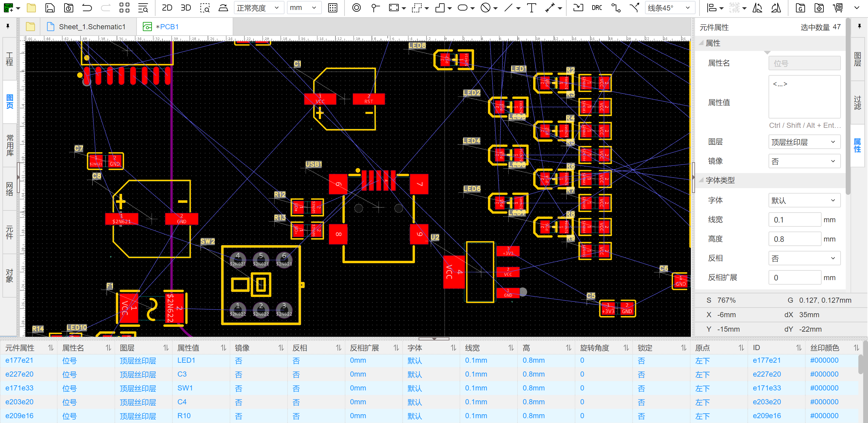Open the 过滤 right sidebar tab
The width and height of the screenshot is (868, 423).
click(x=857, y=103)
